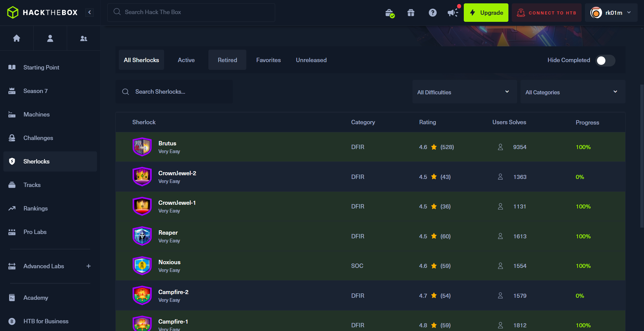Click the Search Sherlocks input field
The image size is (644, 331).
(x=174, y=92)
